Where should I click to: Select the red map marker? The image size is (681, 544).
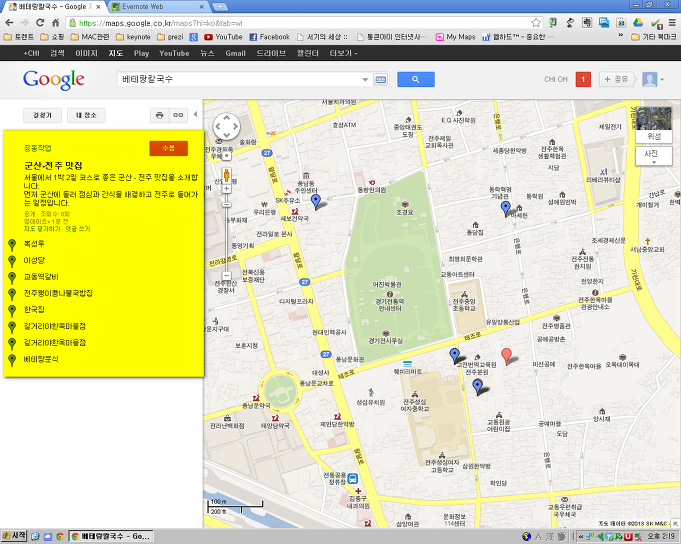click(x=506, y=356)
